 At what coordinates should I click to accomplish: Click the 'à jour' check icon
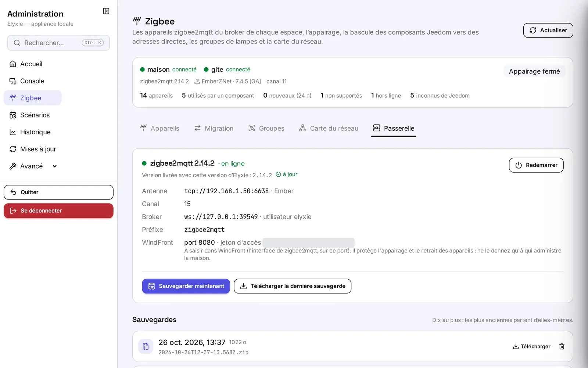pyautogui.click(x=278, y=174)
